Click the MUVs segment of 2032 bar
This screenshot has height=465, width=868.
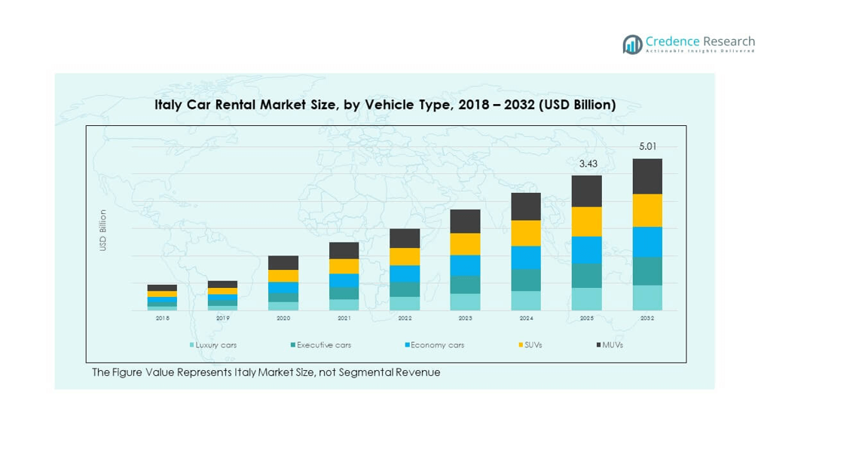647,176
